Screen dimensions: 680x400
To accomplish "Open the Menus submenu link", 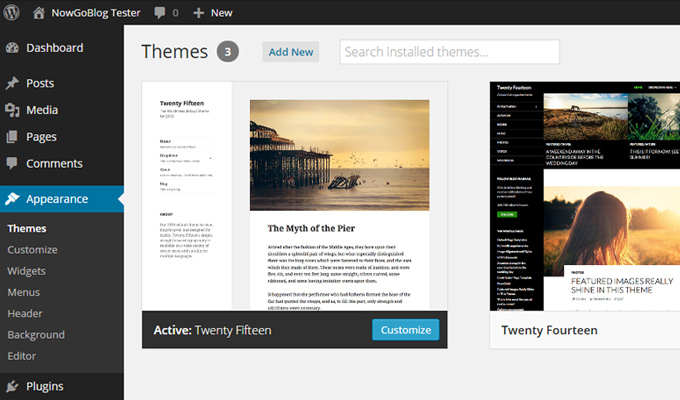I will pyautogui.click(x=23, y=292).
